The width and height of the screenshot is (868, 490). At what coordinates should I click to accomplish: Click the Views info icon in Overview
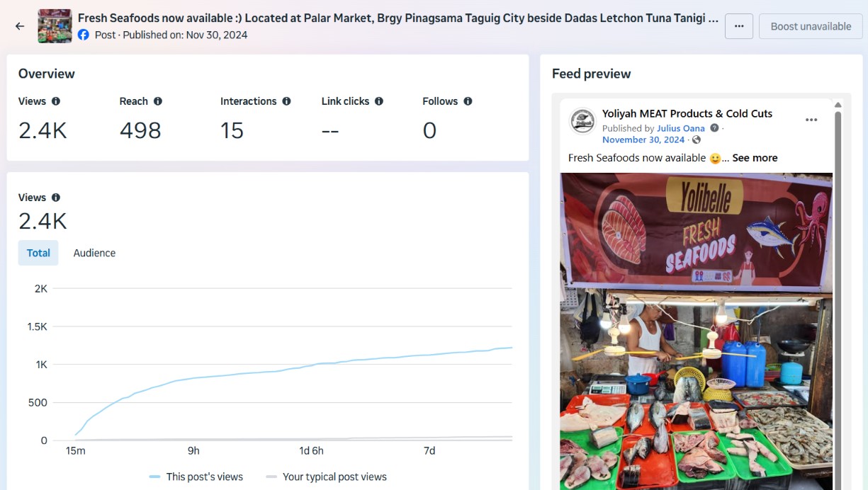click(56, 101)
